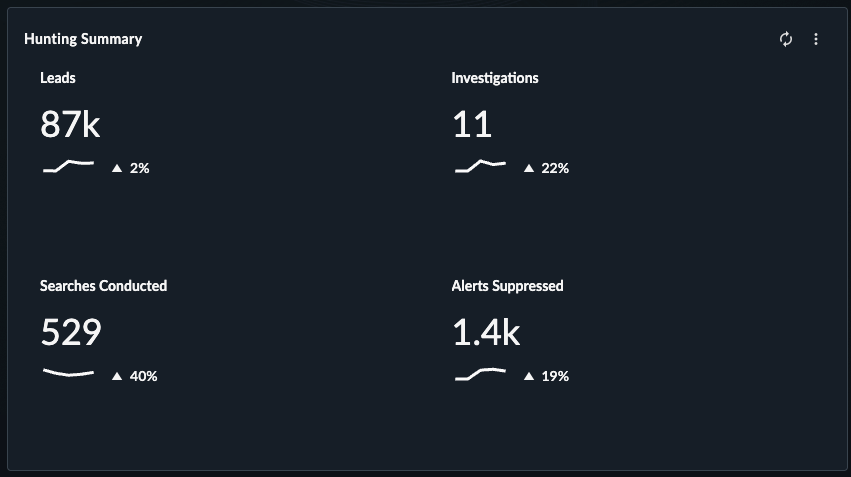Click the up arrow beside 22%
Screen dimensions: 851x477
point(529,168)
